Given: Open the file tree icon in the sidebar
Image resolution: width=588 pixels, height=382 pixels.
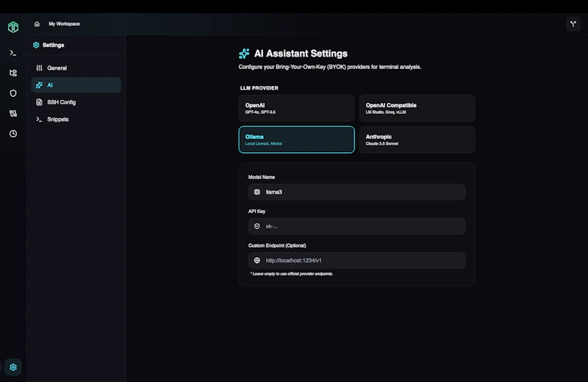Looking at the screenshot, I should click(13, 73).
